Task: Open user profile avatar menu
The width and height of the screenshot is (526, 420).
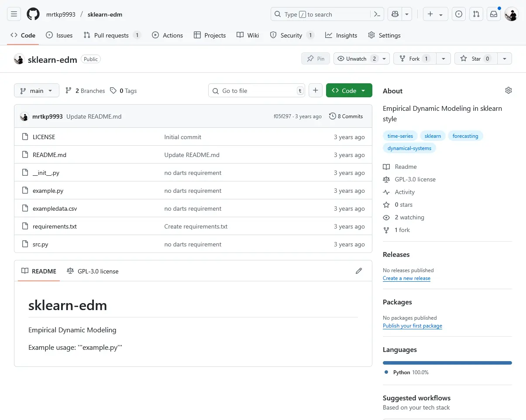Action: point(512,14)
